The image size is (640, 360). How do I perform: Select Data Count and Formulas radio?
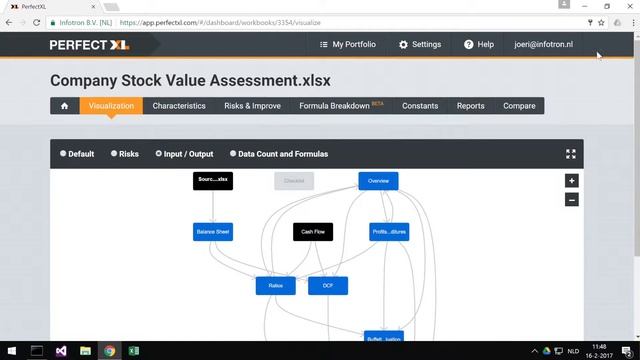[x=233, y=153]
